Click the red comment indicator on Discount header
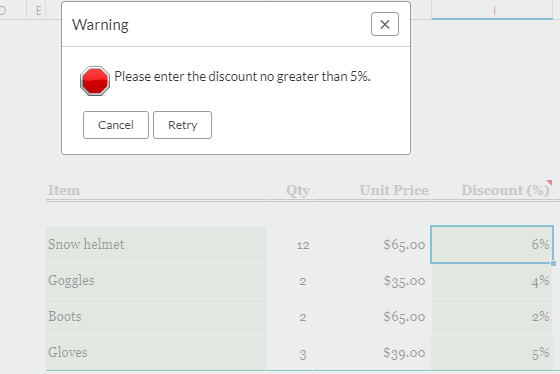Image resolution: width=560 pixels, height=374 pixels. tap(549, 183)
